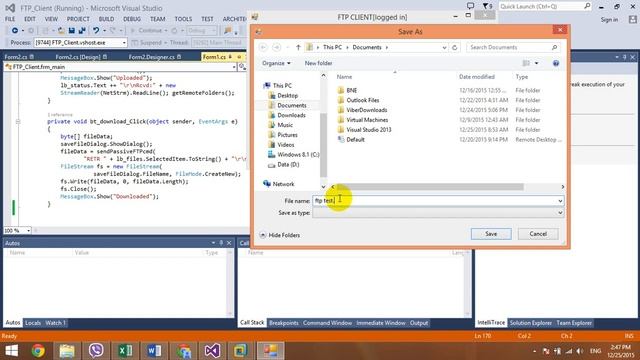Open the TOOLS menu in Visual Studio
The image size is (640, 360).
(183, 19)
